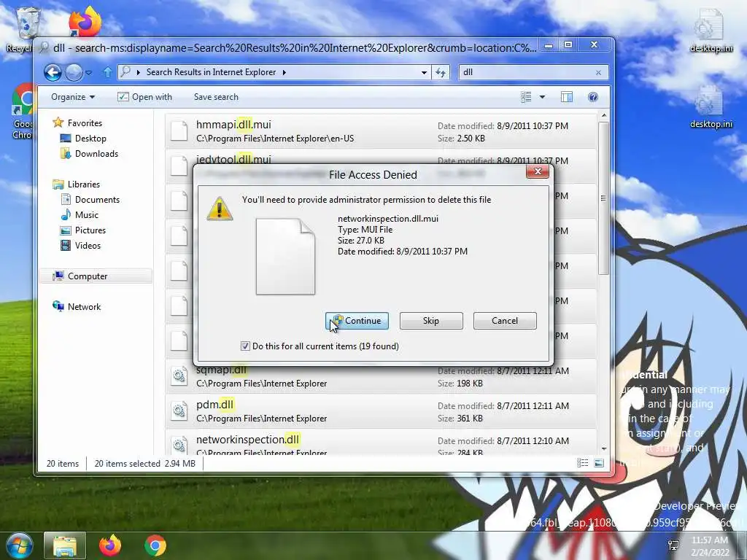Click the lower desktop.ini desktop icon
The height and width of the screenshot is (560, 747).
711,108
